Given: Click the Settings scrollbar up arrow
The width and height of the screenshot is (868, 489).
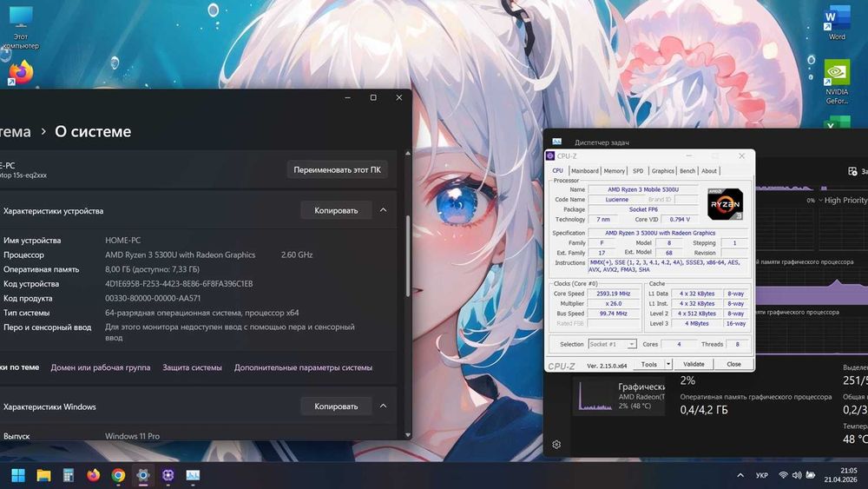Looking at the screenshot, I should tap(408, 154).
